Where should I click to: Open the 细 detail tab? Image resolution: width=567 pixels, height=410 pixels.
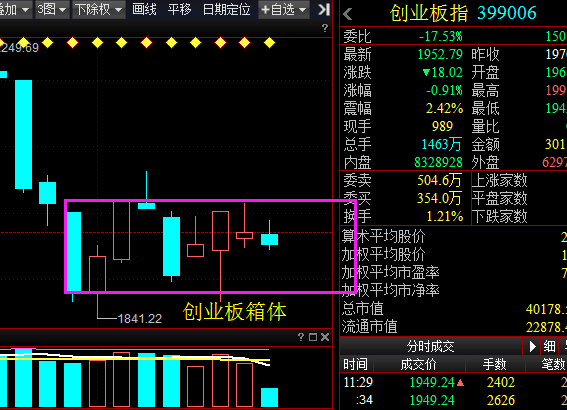[549, 346]
